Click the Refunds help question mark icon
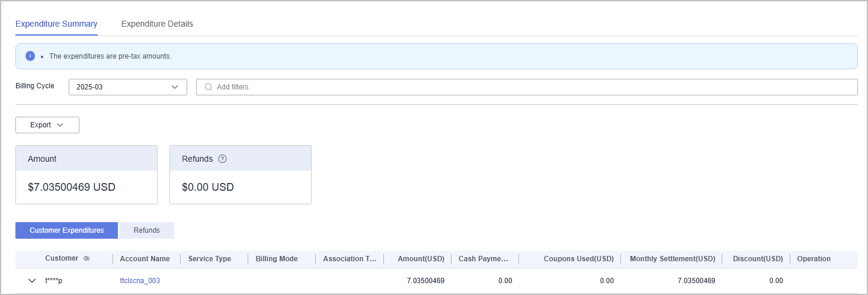The width and height of the screenshot is (868, 295). pos(223,159)
